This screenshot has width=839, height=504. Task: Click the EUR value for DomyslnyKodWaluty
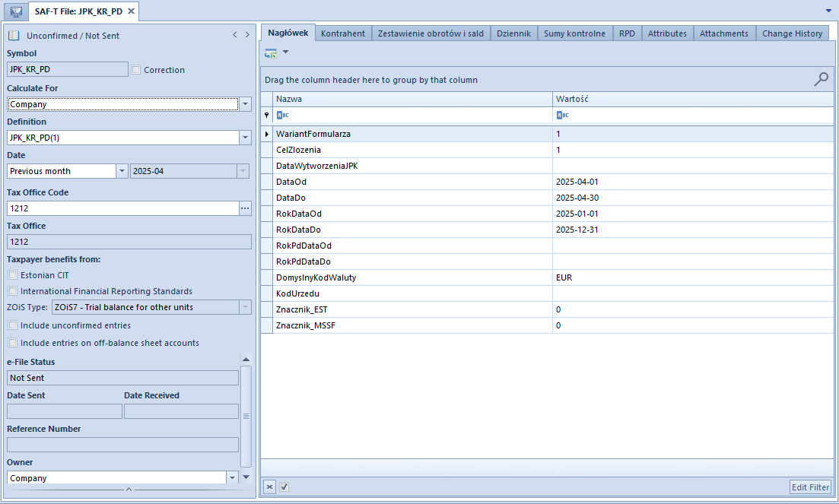pos(564,278)
